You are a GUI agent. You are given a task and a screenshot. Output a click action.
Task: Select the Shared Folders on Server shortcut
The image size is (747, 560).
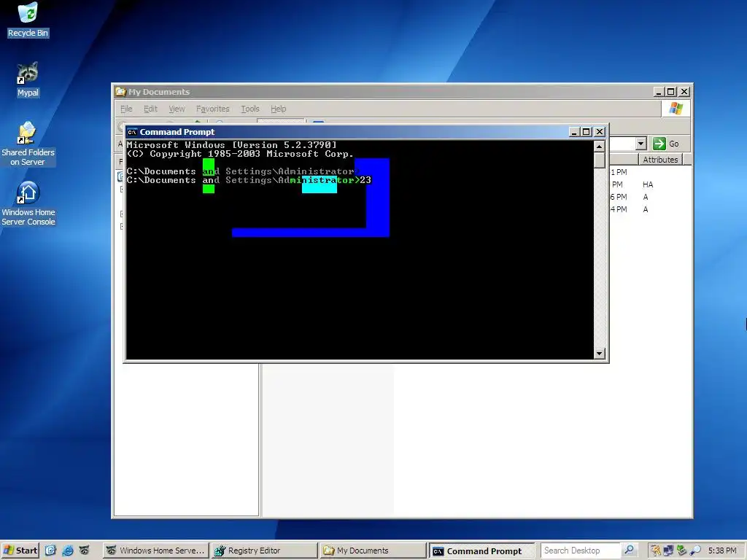point(28,144)
